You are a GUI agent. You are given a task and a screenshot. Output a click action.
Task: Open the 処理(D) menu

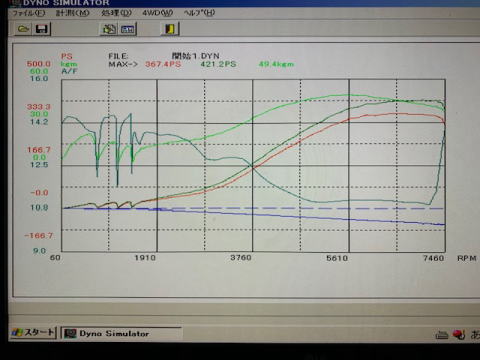click(x=116, y=13)
